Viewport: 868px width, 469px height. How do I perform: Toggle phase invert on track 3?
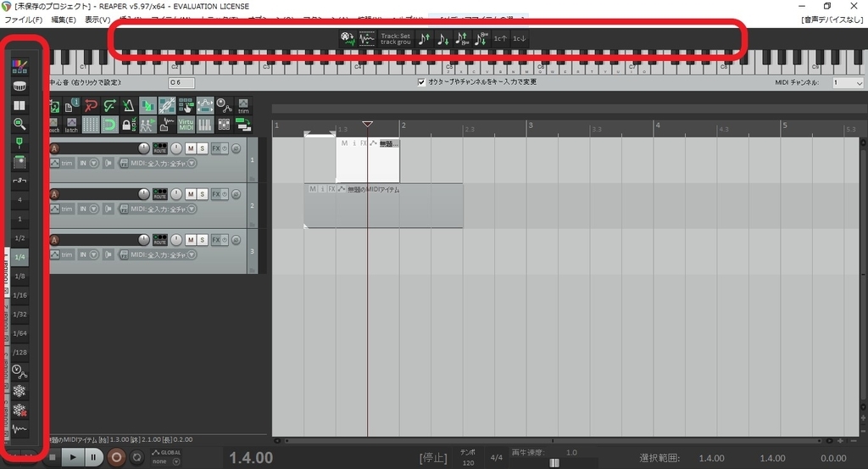pyautogui.click(x=236, y=240)
